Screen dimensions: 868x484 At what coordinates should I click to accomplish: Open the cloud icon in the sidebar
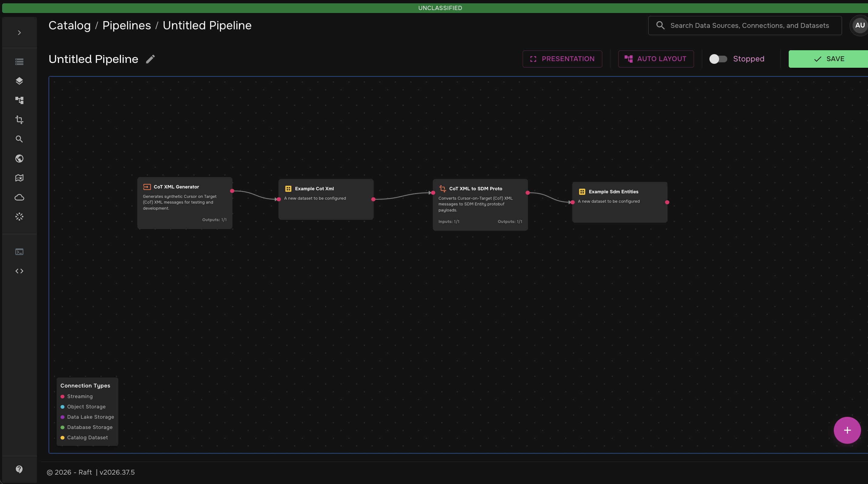[x=19, y=197]
